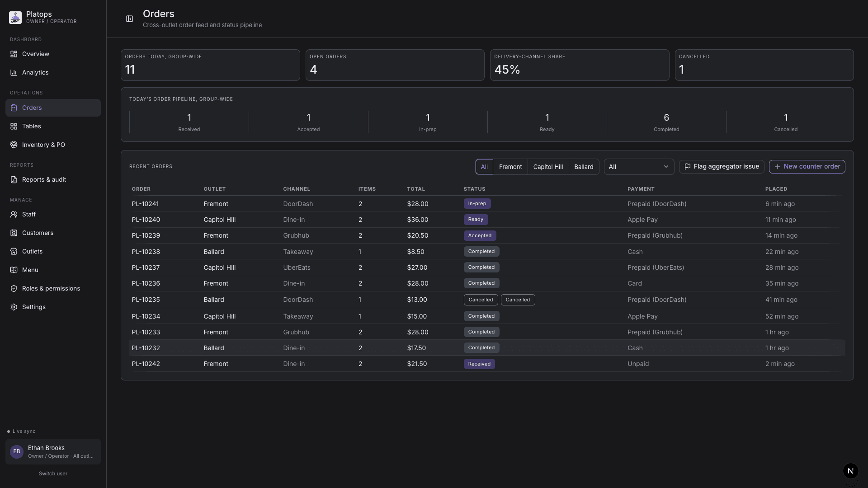Click the Status column header
This screenshot has width=868, height=488.
pyautogui.click(x=474, y=189)
